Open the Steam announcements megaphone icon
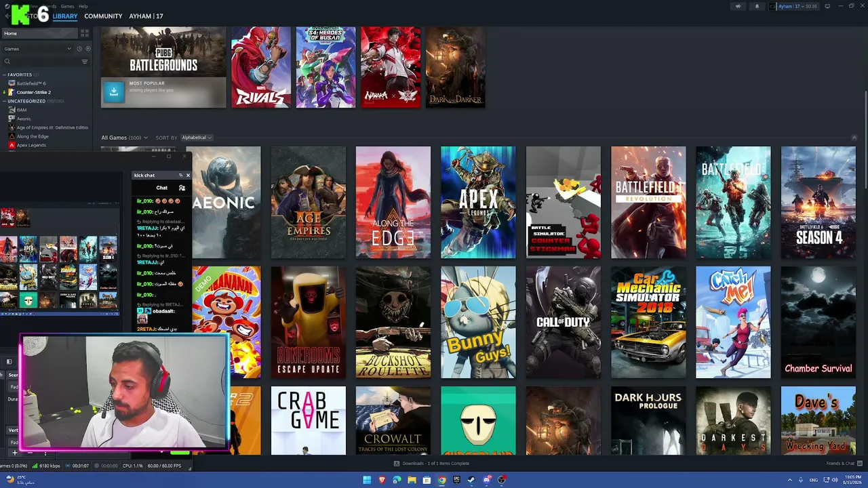 coord(738,6)
